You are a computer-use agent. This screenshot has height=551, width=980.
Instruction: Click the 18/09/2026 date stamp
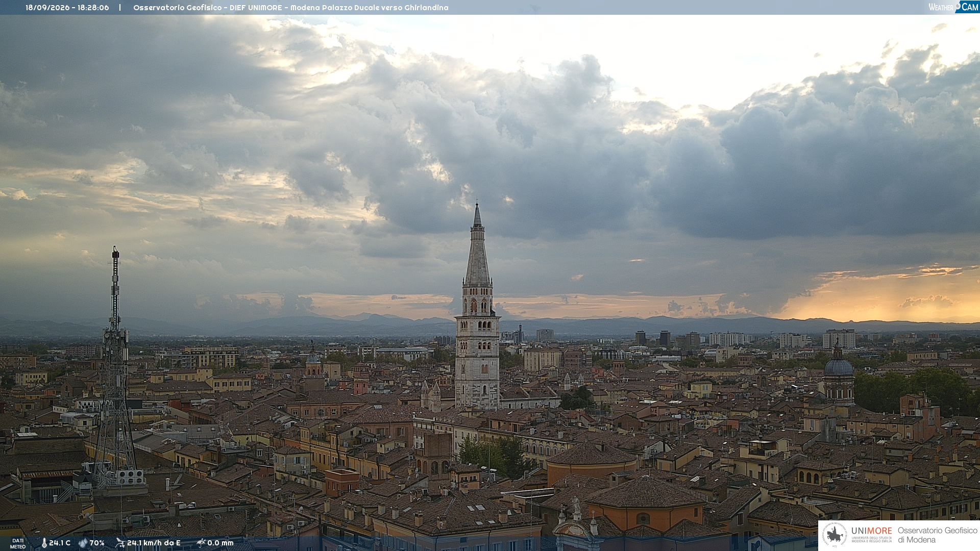coord(48,8)
